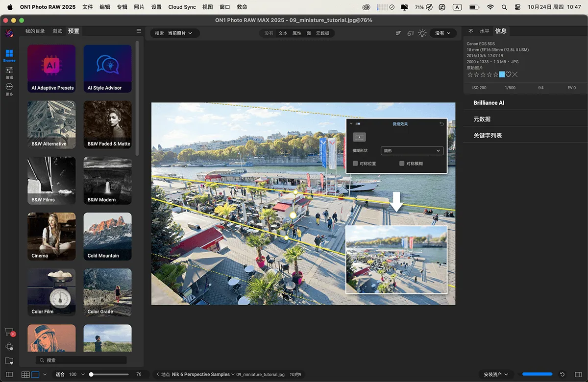The width and height of the screenshot is (588, 382).
Task: Enable the 对称位置 checkbox
Action: (356, 164)
